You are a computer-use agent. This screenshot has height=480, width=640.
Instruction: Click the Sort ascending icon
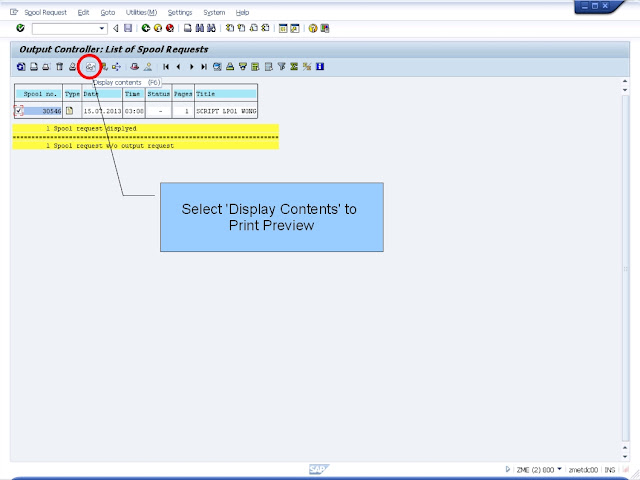pyautogui.click(x=230, y=67)
